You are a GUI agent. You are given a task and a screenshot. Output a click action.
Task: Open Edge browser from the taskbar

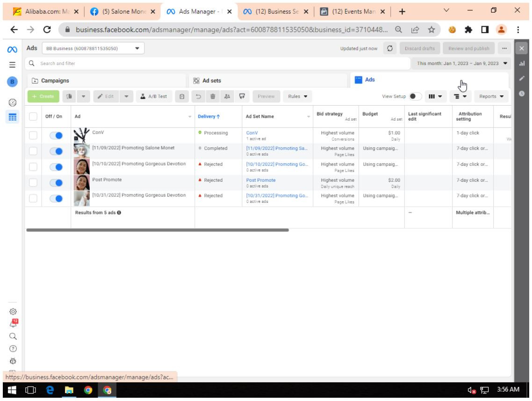point(50,390)
